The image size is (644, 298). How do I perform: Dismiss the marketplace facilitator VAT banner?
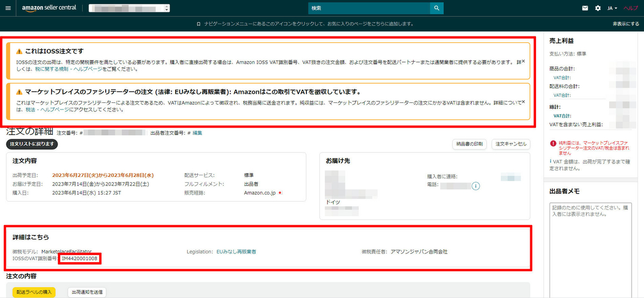coord(523,101)
